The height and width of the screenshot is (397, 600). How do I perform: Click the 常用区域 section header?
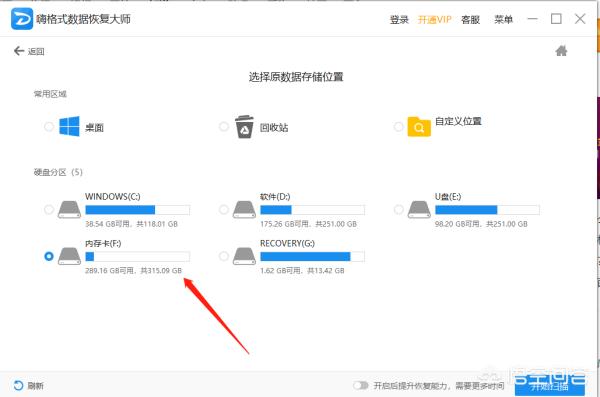(50, 94)
